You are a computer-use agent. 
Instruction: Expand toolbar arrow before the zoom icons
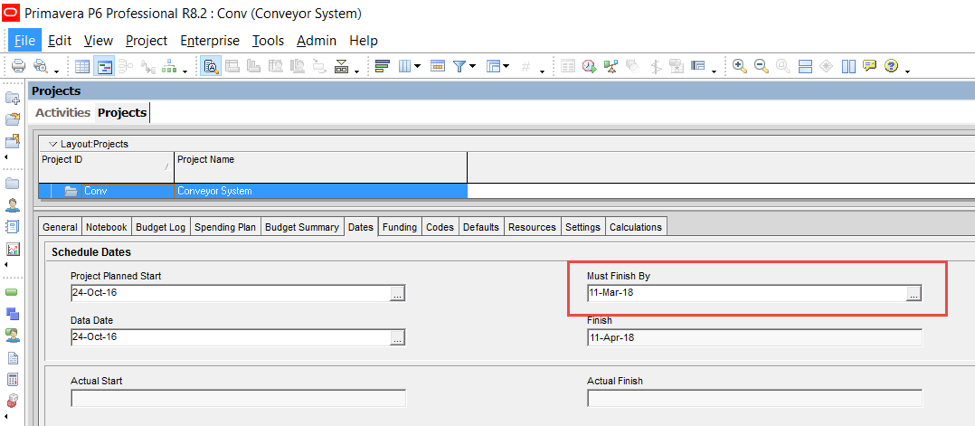[x=714, y=70]
